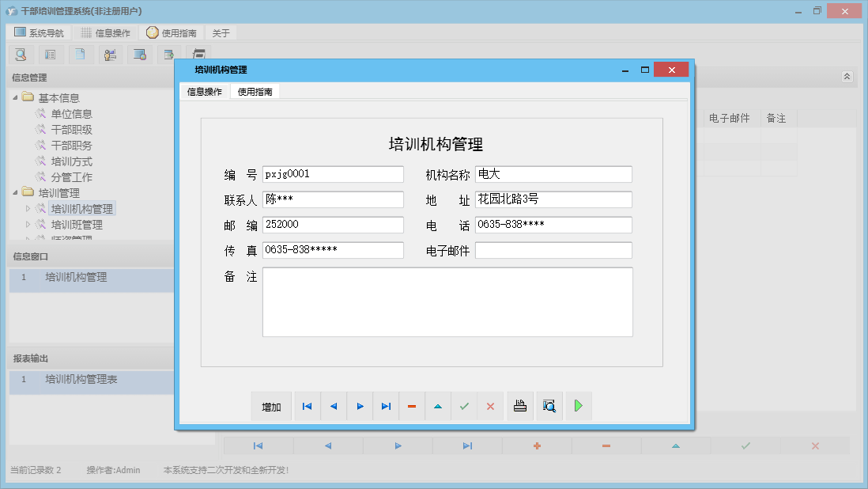Jump to the first record in the dialog

tap(307, 406)
